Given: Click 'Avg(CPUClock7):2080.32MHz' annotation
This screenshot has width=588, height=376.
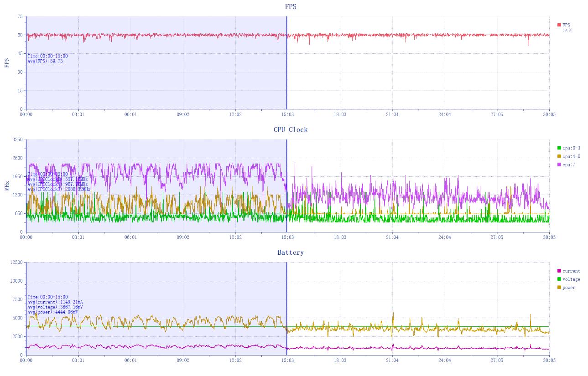Looking at the screenshot, I should 59,189.
